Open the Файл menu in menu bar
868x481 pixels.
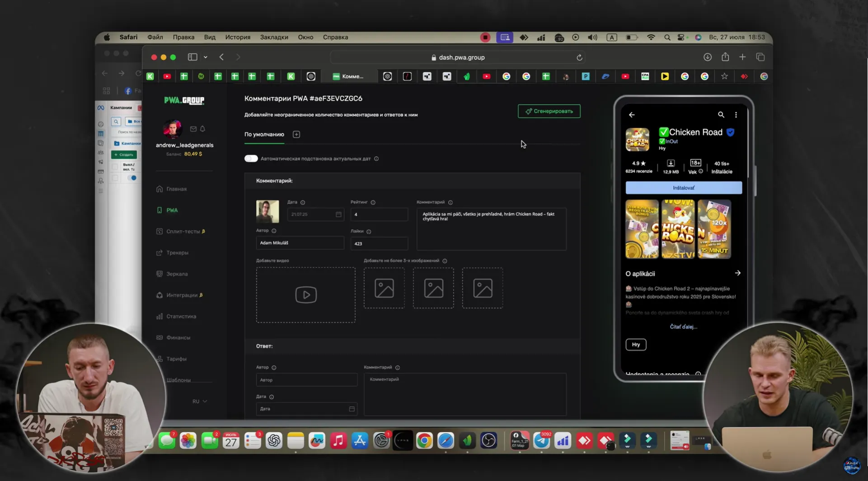click(155, 37)
